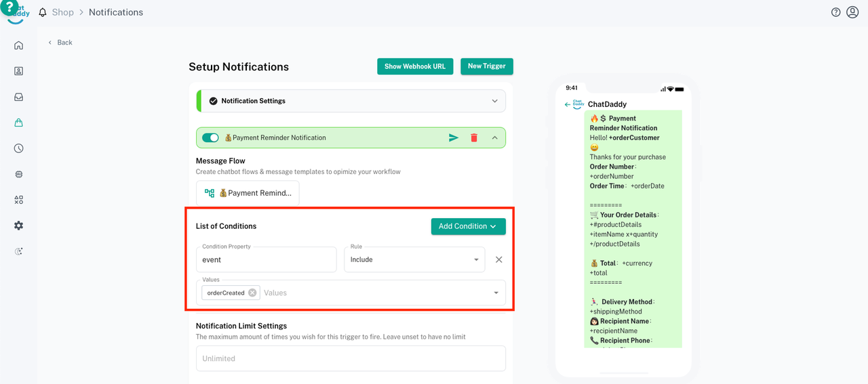Viewport: 868px width, 384px height.
Task: Delete the Payment Reminder trigger with trash icon
Action: (x=474, y=137)
